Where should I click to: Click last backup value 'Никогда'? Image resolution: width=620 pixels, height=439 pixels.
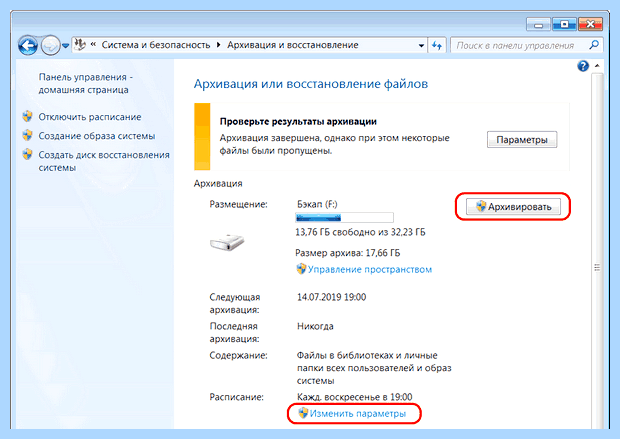point(315,326)
